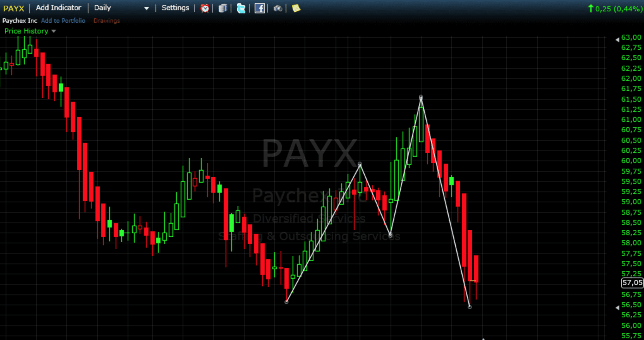Open the Daily timeframe dropdown
This screenshot has width=644, height=340.
pos(122,8)
